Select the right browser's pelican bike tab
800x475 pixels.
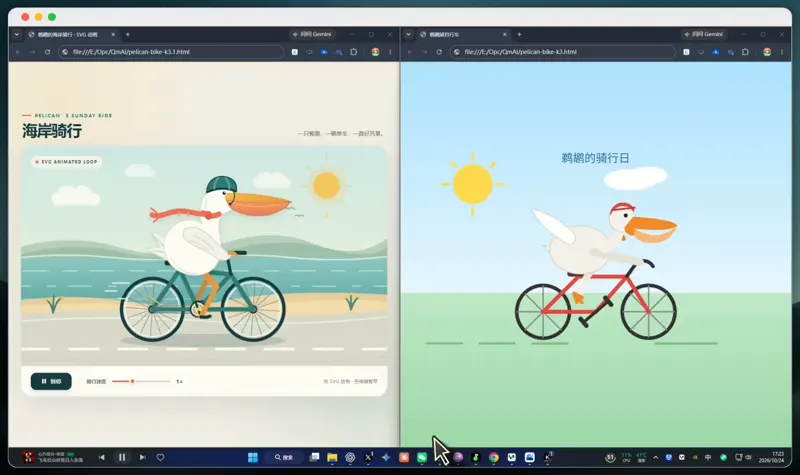click(x=463, y=35)
